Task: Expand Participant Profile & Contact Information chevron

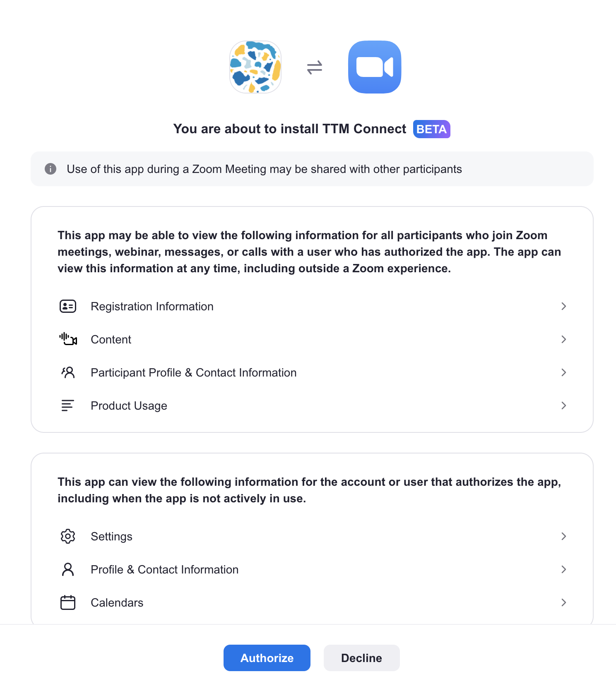Action: click(563, 372)
